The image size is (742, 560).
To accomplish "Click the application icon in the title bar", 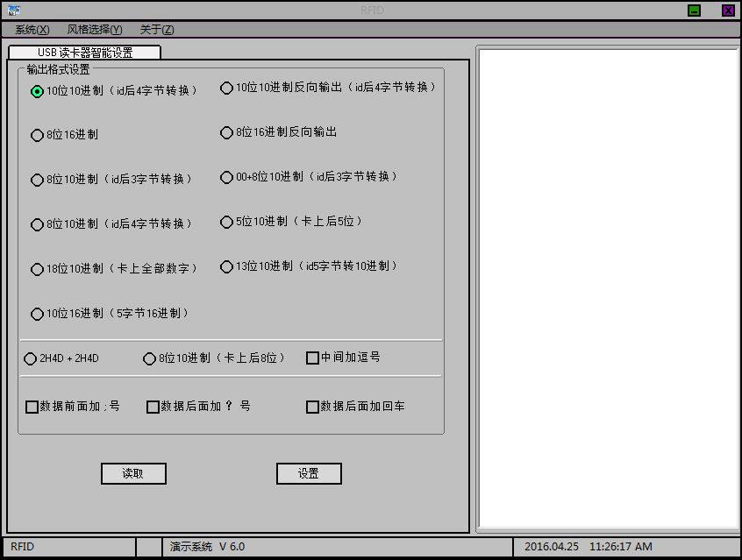I will click(14, 10).
